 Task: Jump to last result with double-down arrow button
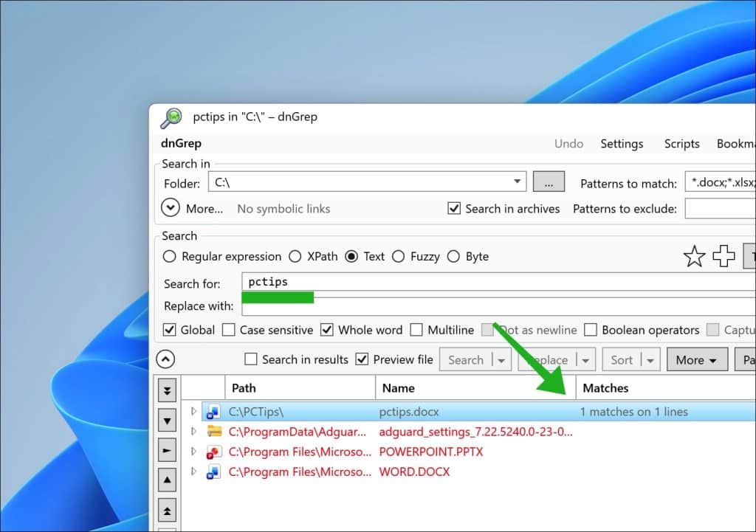168,390
